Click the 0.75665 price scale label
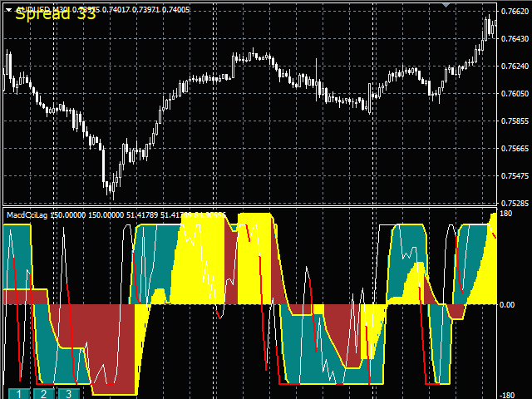Screen dimensions: 532x399 [515, 149]
